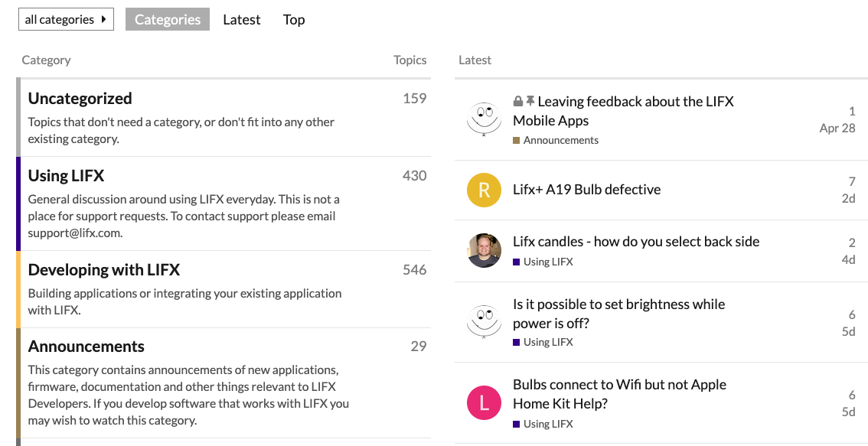
Task: Open the Developing with LIFX category
Action: coord(104,270)
